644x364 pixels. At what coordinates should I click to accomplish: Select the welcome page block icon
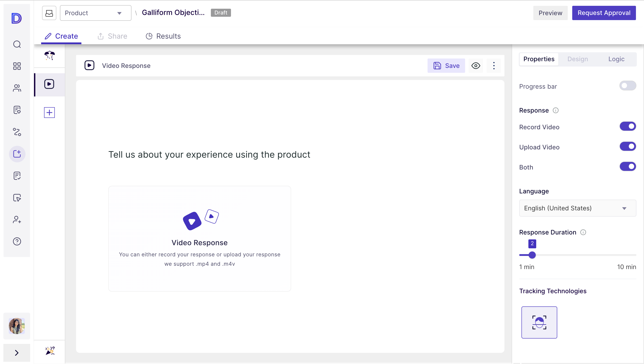50,56
